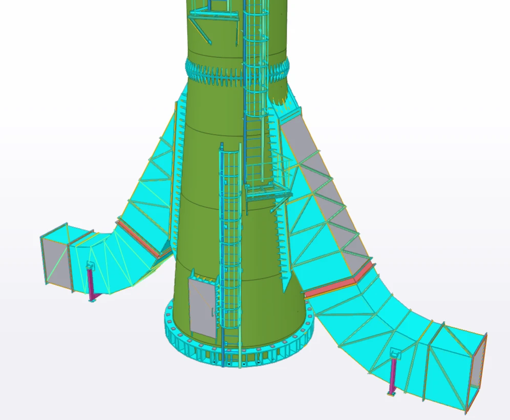The height and width of the screenshot is (420, 510).
Task: Select the gray access door at chimney base
Action: (202, 308)
